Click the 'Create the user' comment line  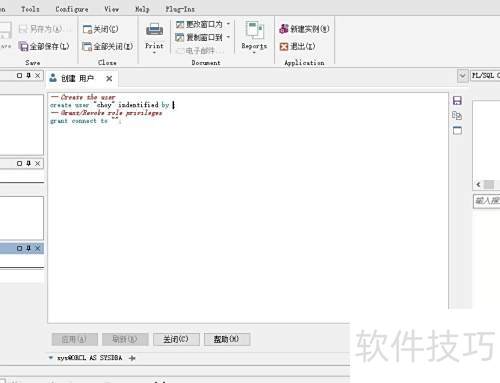tap(83, 97)
